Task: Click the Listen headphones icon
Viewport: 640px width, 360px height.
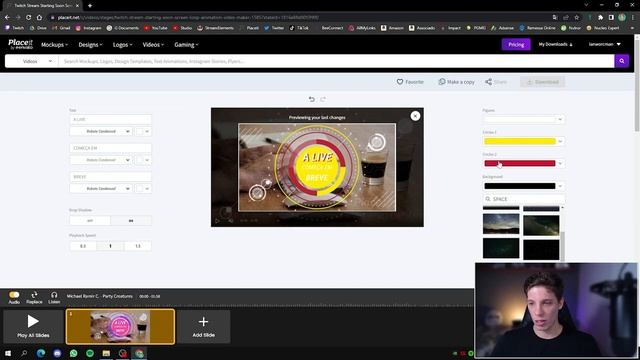Action: [54, 295]
